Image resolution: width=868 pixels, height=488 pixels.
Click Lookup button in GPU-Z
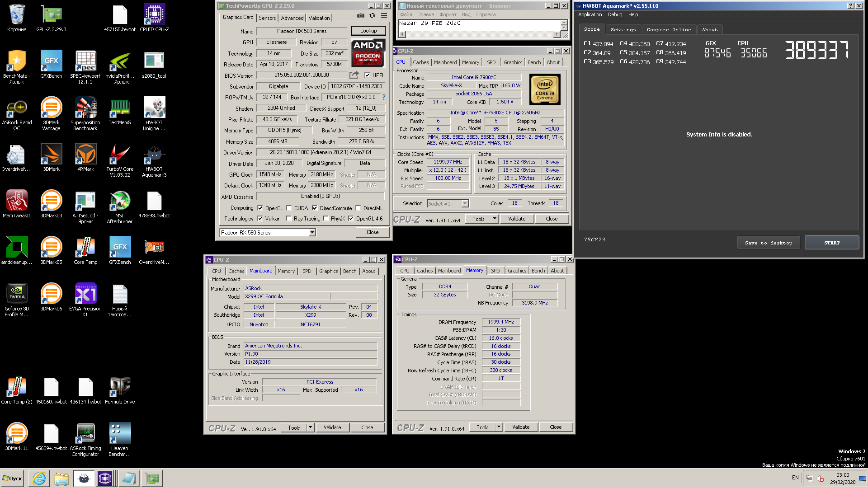coord(368,31)
